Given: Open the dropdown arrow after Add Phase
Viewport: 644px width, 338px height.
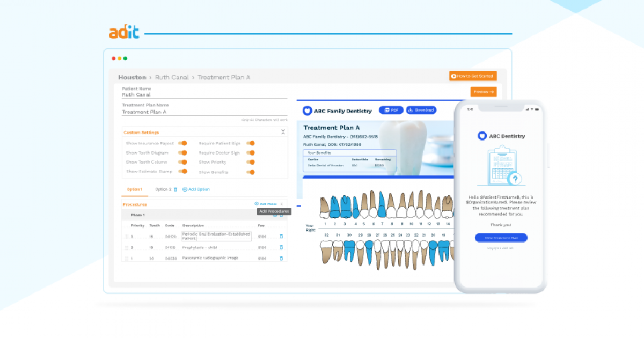Looking at the screenshot, I should coord(282,204).
